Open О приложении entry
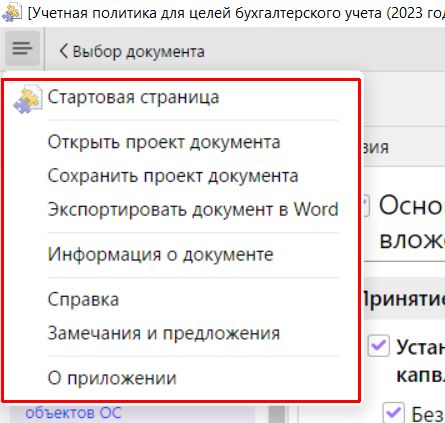Viewport: 445px width, 423px height. 112,378
